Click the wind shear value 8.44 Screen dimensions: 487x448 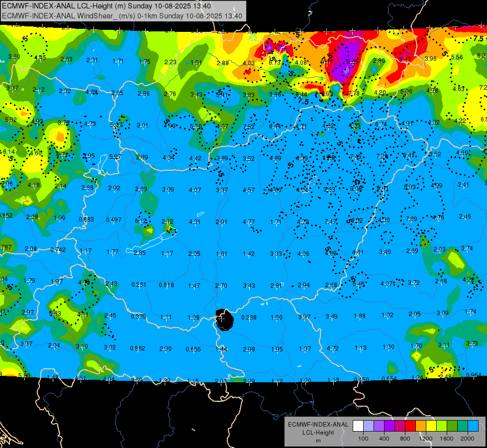point(301,94)
